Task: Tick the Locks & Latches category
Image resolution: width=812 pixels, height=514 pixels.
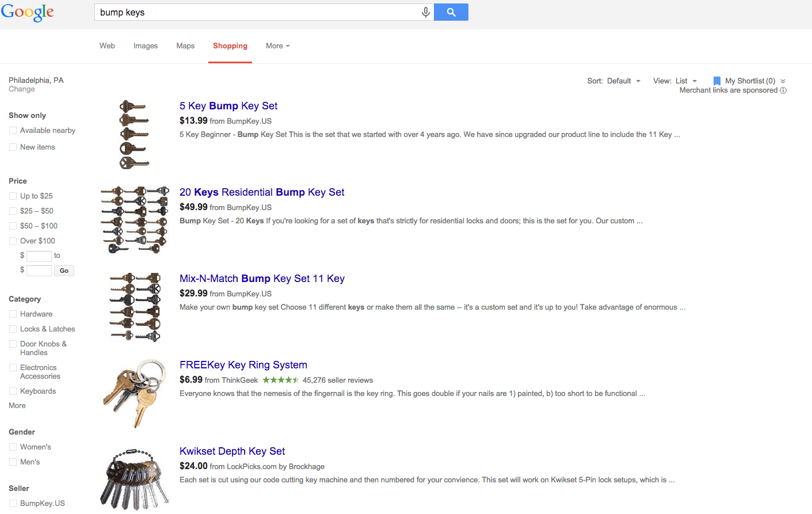Action: (x=13, y=329)
